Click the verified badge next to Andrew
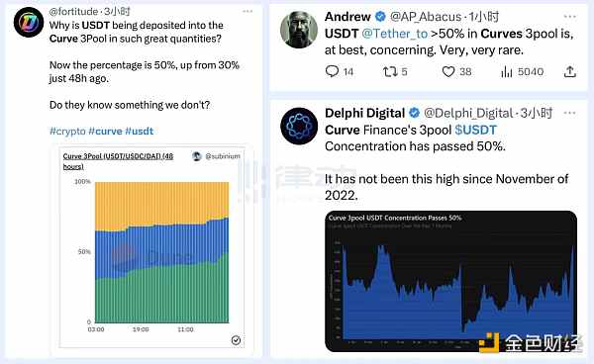 380,16
